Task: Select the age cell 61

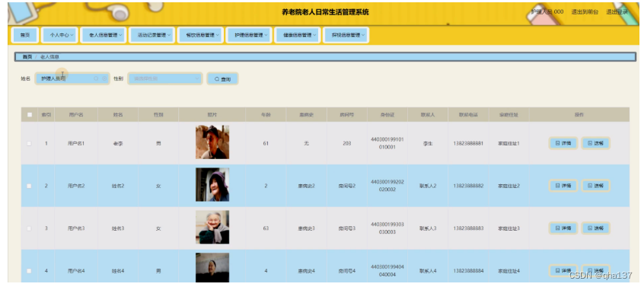Action: [266, 143]
